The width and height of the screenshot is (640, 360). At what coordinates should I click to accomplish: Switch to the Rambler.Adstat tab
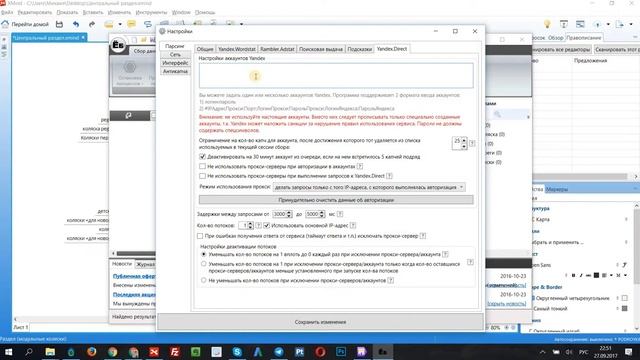click(277, 49)
